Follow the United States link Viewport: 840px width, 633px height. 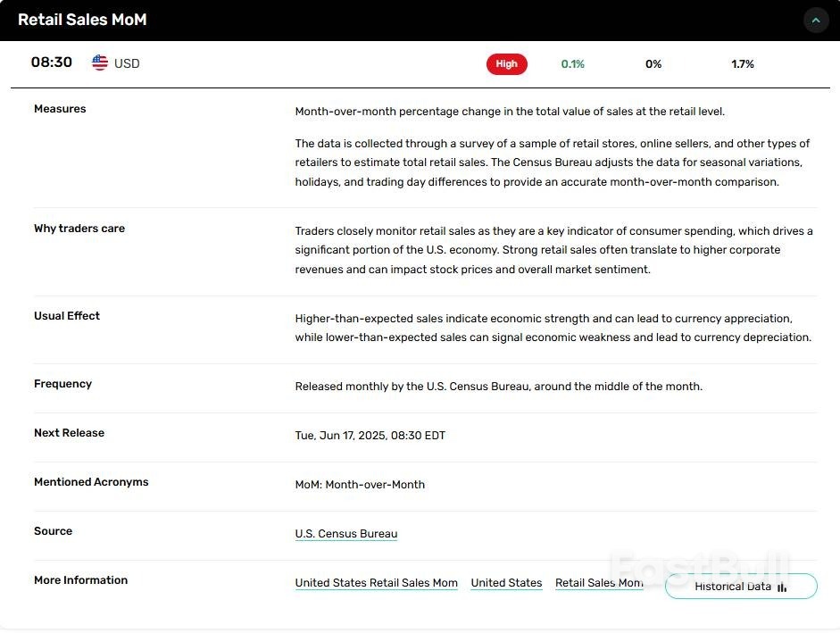pos(506,583)
